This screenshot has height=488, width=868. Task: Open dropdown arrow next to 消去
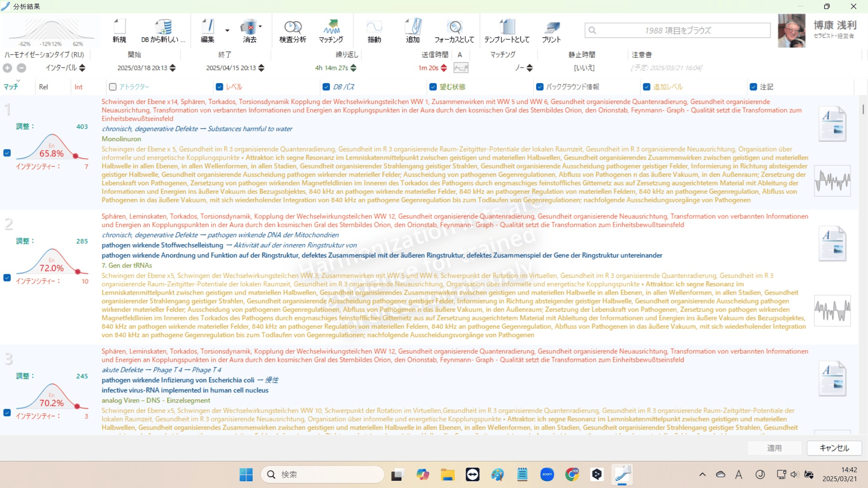click(x=260, y=26)
